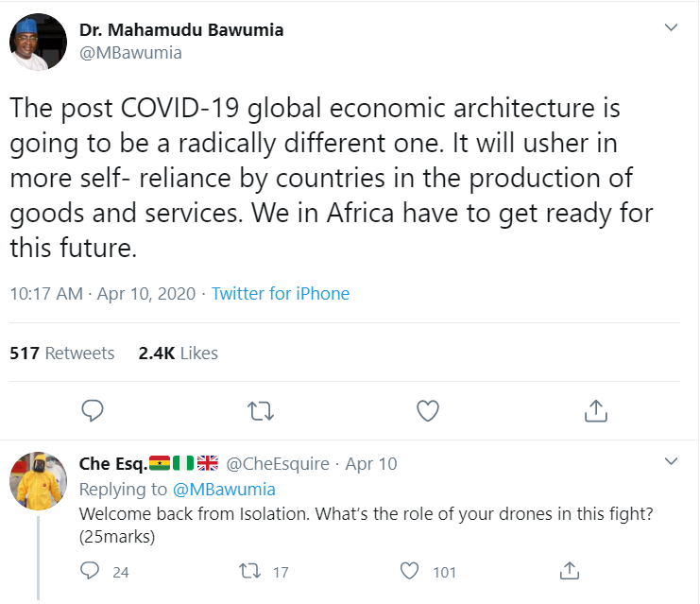Expand options chevron on Che Esq. reply
This screenshot has width=700, height=604.
point(672,462)
